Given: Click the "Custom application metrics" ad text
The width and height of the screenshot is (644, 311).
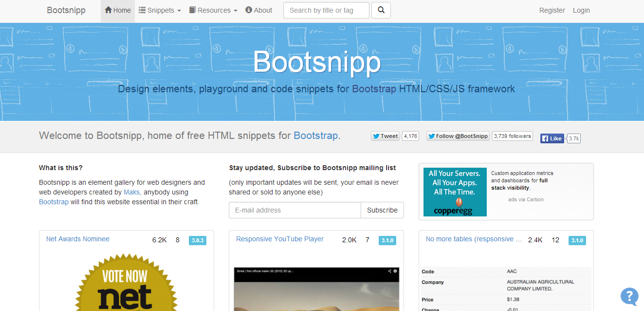Looking at the screenshot, I should pos(522,180).
